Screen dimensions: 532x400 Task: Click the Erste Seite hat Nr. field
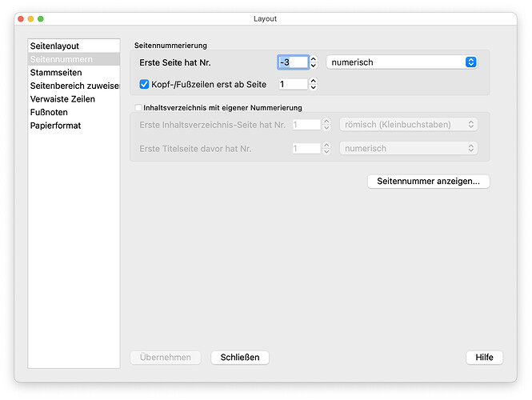click(x=292, y=62)
